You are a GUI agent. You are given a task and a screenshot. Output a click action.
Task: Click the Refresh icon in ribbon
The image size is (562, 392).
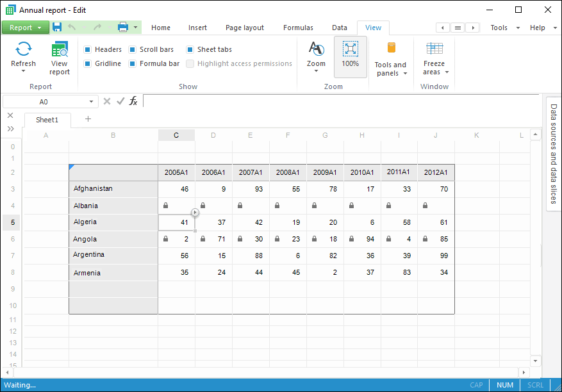click(24, 49)
